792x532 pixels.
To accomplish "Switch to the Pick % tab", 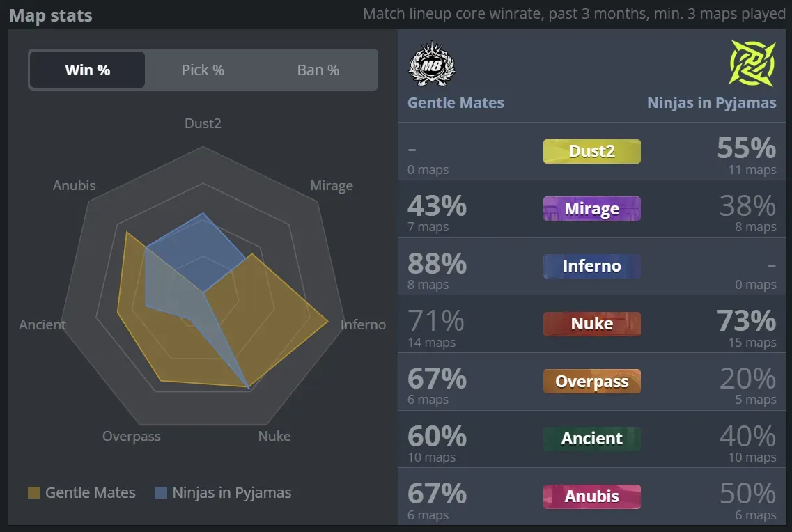I will coord(202,70).
